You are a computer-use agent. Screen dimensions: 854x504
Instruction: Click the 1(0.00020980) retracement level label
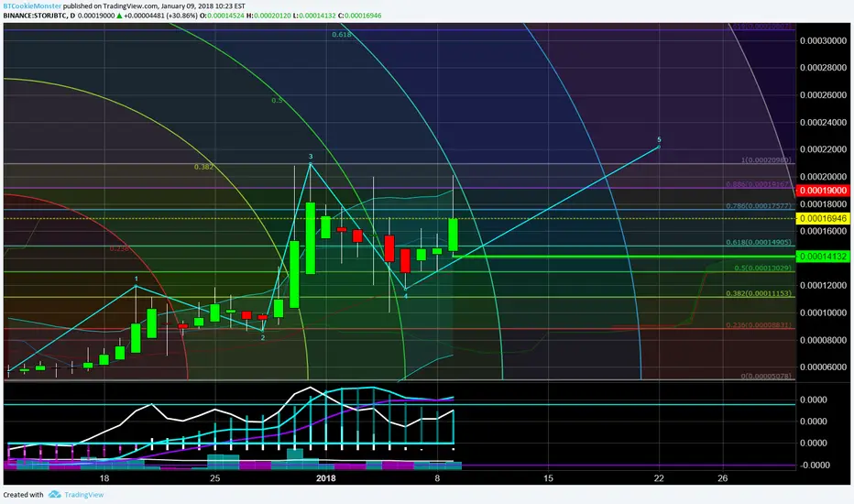(766, 160)
